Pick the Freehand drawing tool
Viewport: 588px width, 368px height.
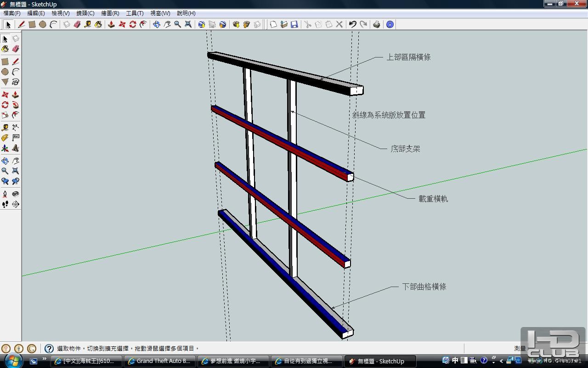click(x=16, y=82)
